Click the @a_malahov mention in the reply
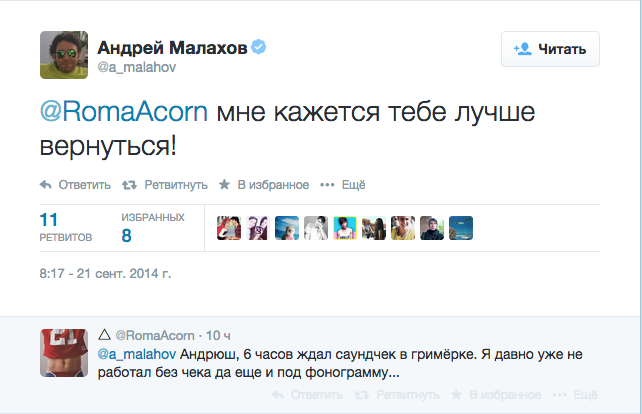The width and height of the screenshot is (642, 414). 137,354
